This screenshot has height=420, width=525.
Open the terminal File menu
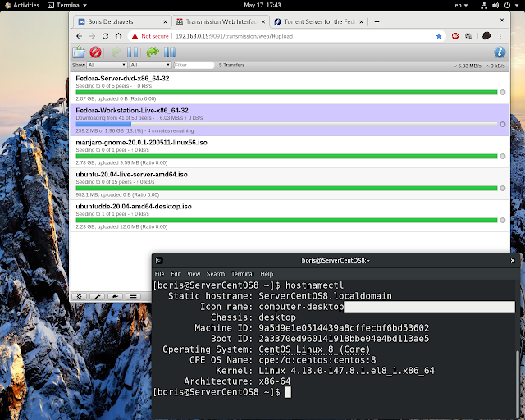tap(159, 274)
